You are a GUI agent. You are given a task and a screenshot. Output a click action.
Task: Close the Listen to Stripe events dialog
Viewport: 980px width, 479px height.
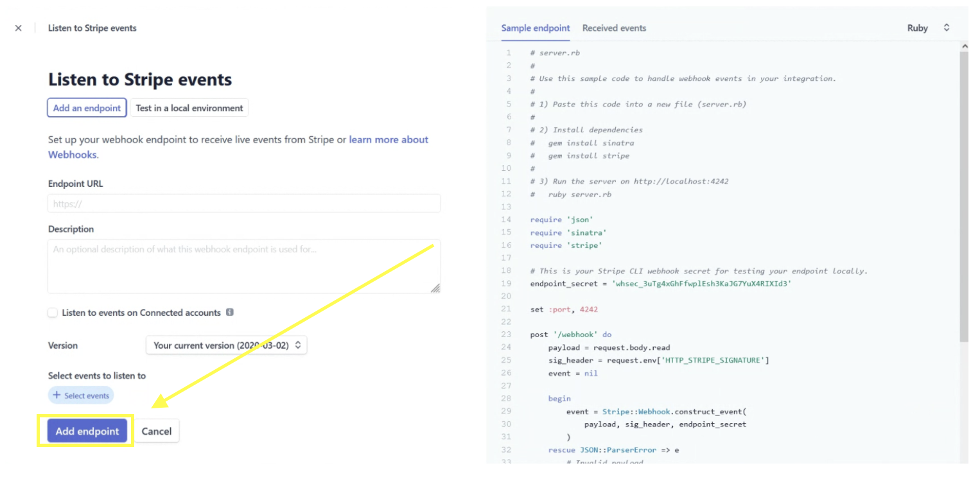pyautogui.click(x=18, y=28)
